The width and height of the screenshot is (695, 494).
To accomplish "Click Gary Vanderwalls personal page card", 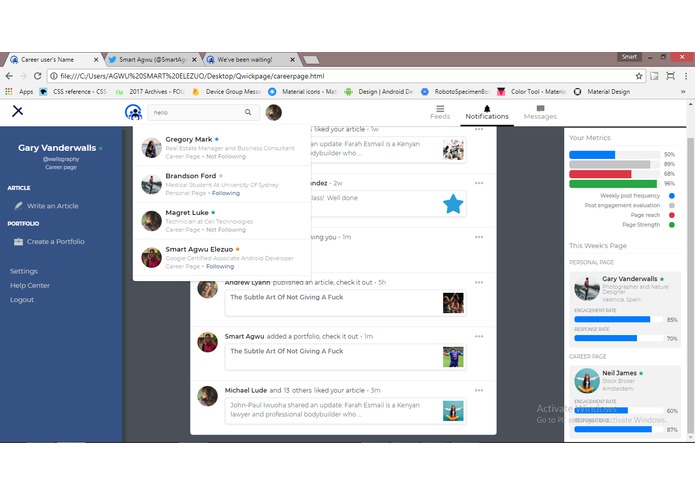I will tap(625, 309).
